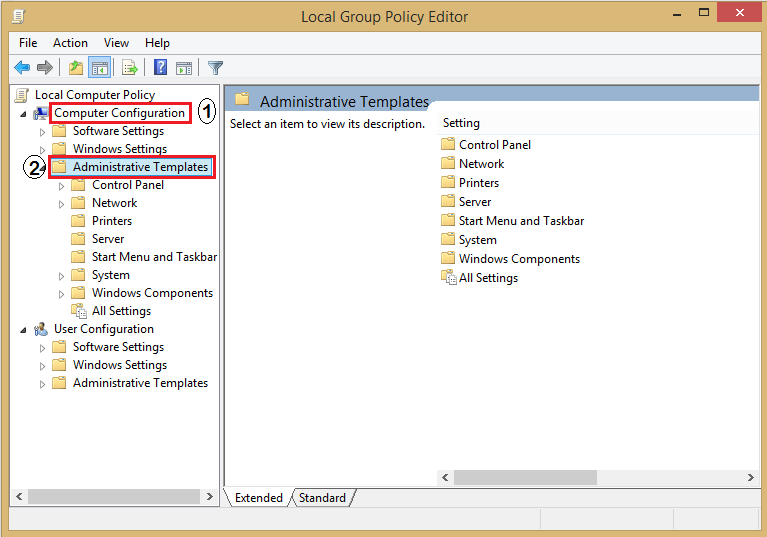Expand the Control Panel tree node
767x537 pixels.
tap(61, 186)
